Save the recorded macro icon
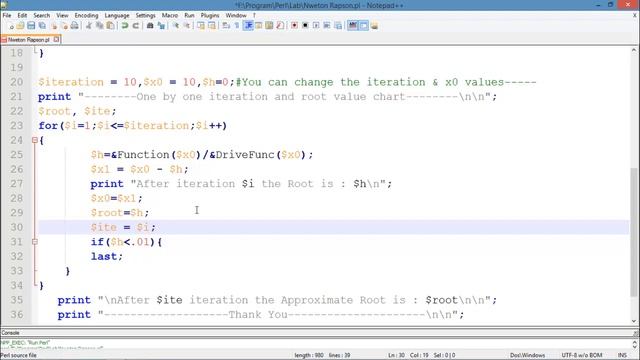640x360 pixels. [x=338, y=26]
